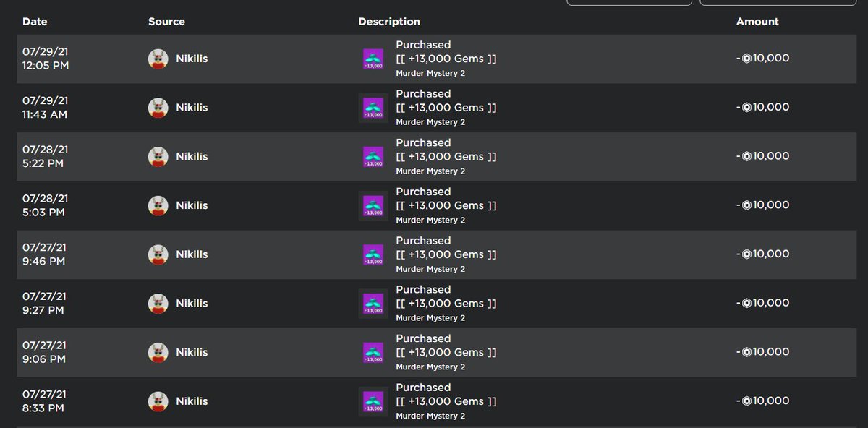868x428 pixels.
Task: Open Murder Mystery 2 link in 07/28/21 5:22 PM row
Action: click(x=430, y=171)
